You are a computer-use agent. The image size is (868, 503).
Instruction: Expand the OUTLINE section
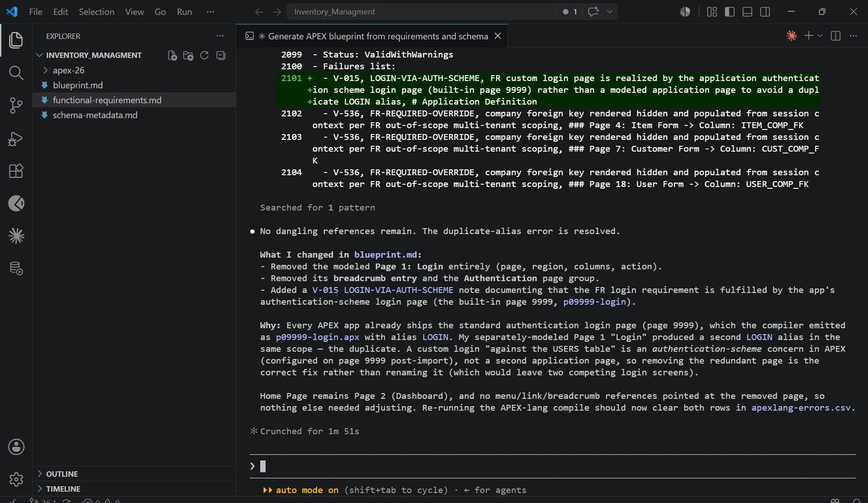tap(62, 474)
